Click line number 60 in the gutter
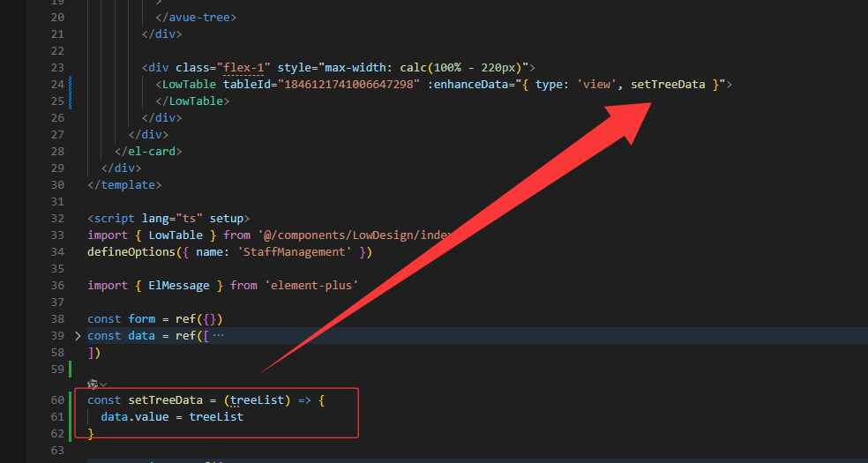This screenshot has width=868, height=463. point(57,400)
